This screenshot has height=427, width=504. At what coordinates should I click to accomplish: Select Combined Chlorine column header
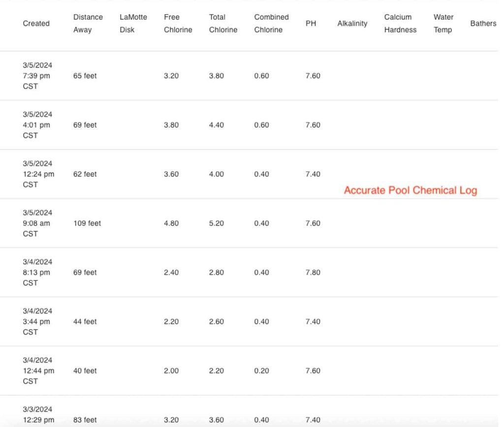[x=271, y=24]
